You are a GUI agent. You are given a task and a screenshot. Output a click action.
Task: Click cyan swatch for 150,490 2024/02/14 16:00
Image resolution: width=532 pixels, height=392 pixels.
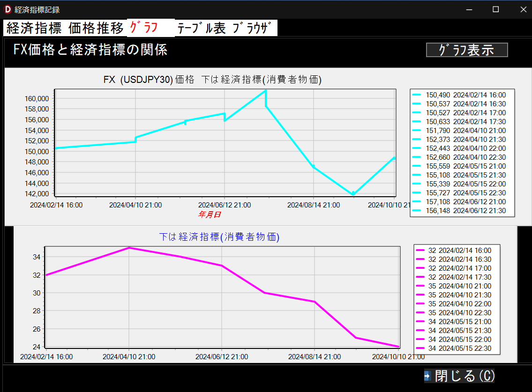[x=417, y=95]
